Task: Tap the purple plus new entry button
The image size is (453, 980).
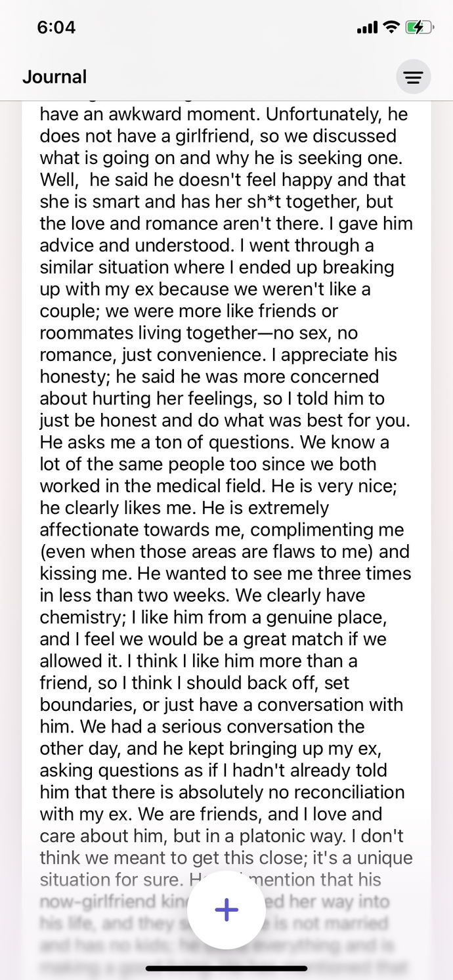Action: pyautogui.click(x=226, y=910)
